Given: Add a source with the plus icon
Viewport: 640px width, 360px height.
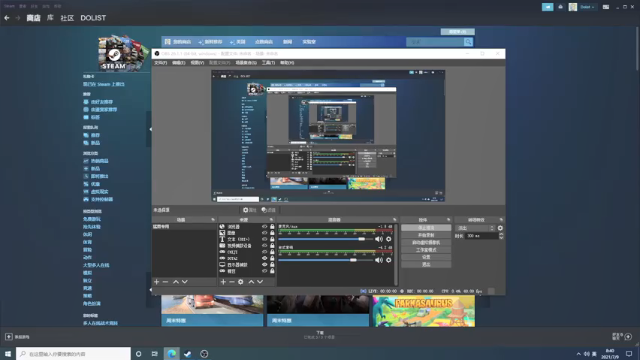Looking at the screenshot, I should coord(223,282).
